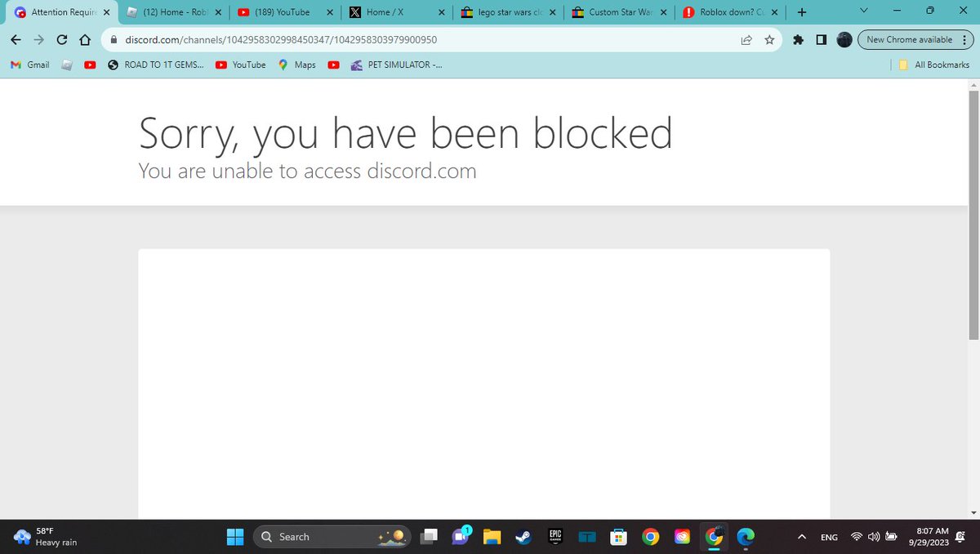980x554 pixels.
Task: Open Adobe Creative Cloud taskbar icon
Action: [x=683, y=537]
